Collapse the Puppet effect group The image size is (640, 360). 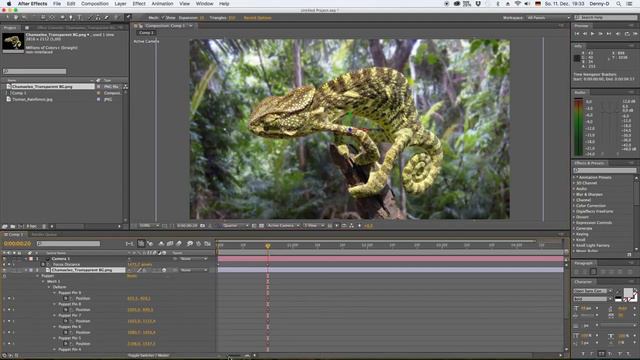38,276
